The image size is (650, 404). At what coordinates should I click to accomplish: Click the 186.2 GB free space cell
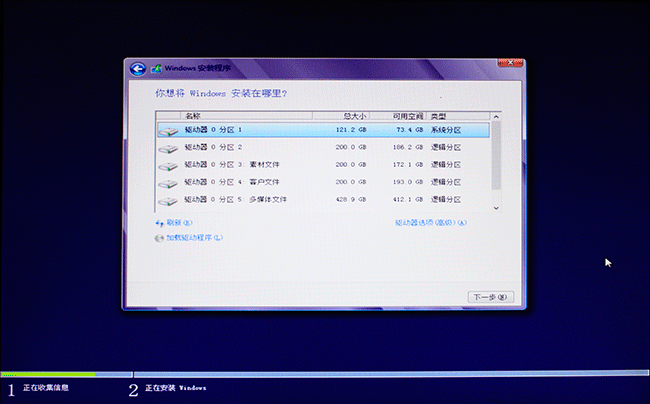407,147
